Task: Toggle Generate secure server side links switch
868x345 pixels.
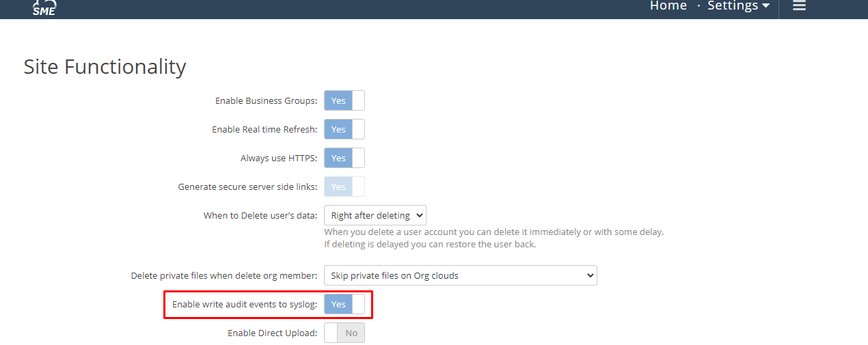Action: tap(344, 187)
